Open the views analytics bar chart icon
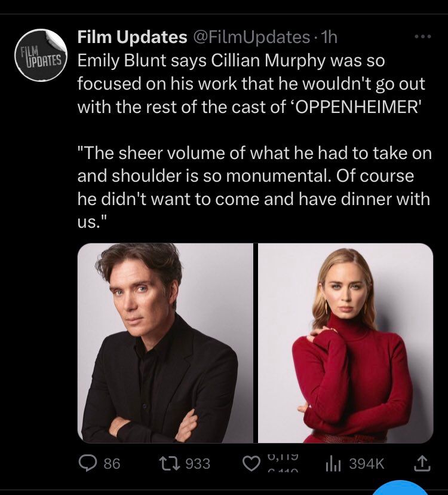 332,463
